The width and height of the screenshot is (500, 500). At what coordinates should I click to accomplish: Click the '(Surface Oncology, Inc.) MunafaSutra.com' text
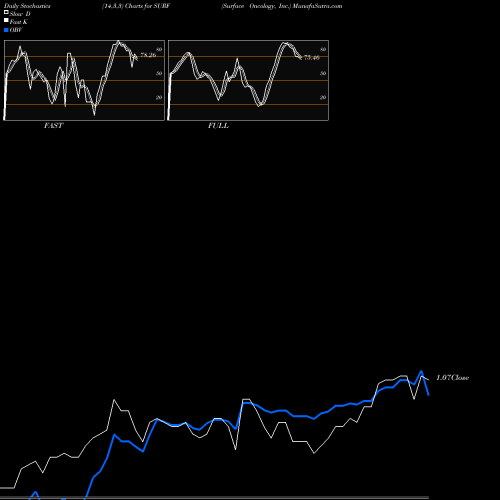282,6
